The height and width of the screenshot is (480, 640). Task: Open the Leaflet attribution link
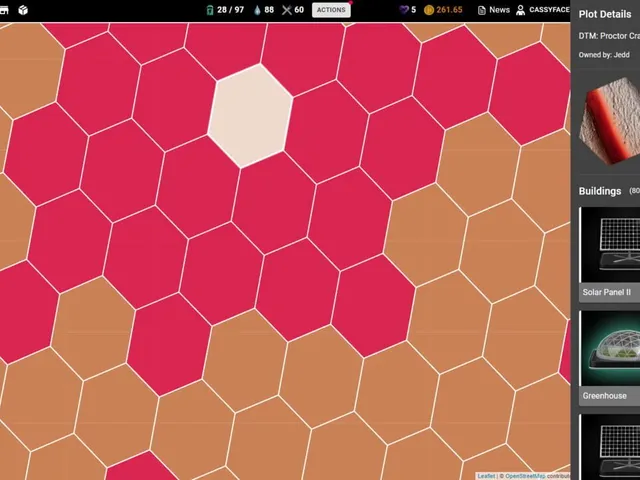(x=486, y=476)
